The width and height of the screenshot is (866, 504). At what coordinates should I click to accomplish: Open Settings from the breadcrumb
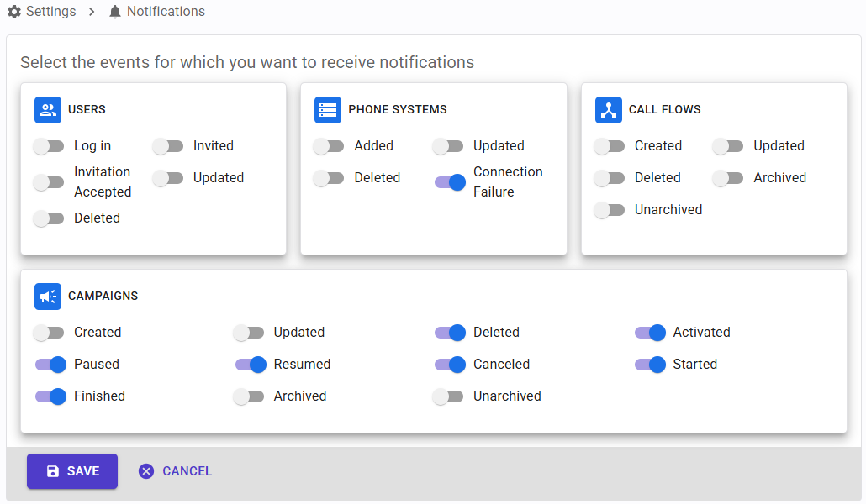pos(49,11)
